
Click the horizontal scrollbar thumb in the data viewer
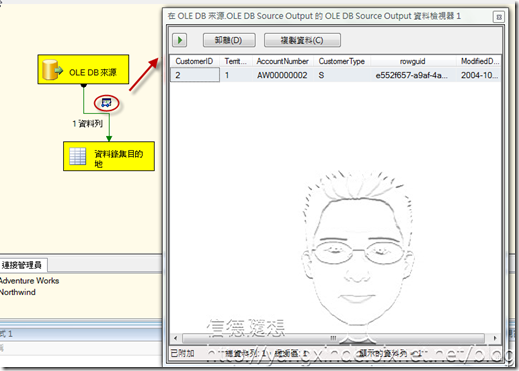(x=333, y=338)
